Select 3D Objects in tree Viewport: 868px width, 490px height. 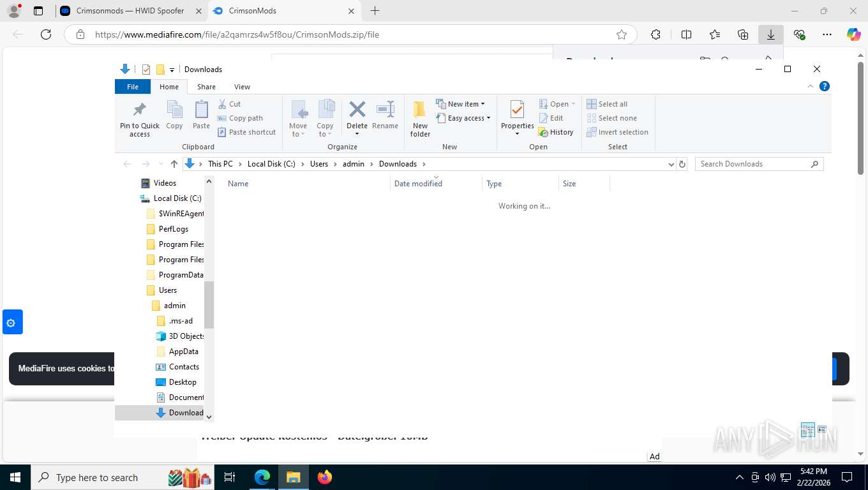[180, 336]
